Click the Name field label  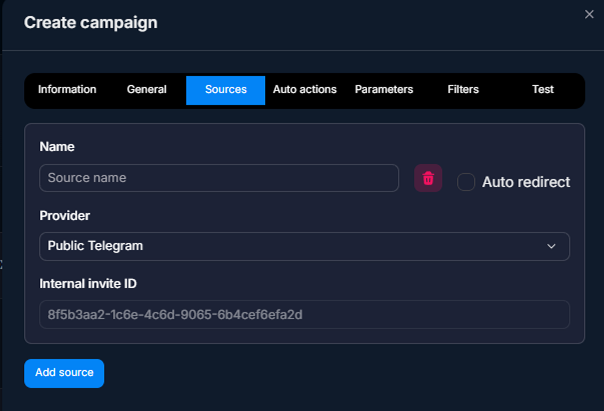tap(57, 147)
